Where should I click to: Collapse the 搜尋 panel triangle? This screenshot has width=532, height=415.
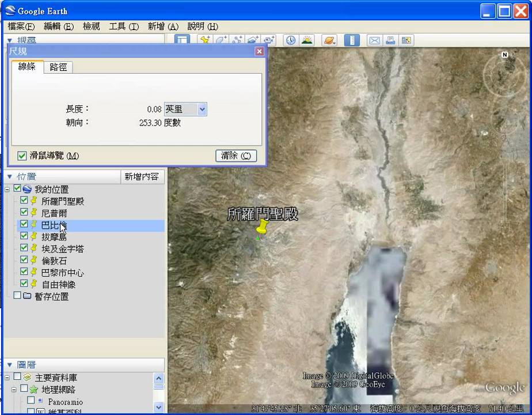coord(9,40)
